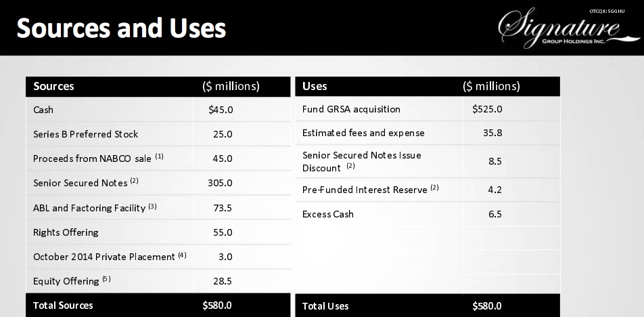
Task: Click Proceeds from NABCO sale label
Action: [x=98, y=158]
